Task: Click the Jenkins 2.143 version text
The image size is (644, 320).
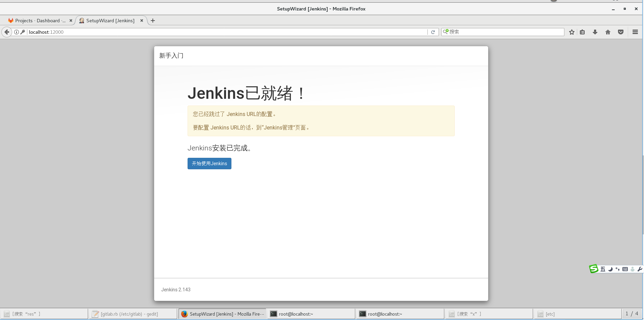Action: click(176, 290)
